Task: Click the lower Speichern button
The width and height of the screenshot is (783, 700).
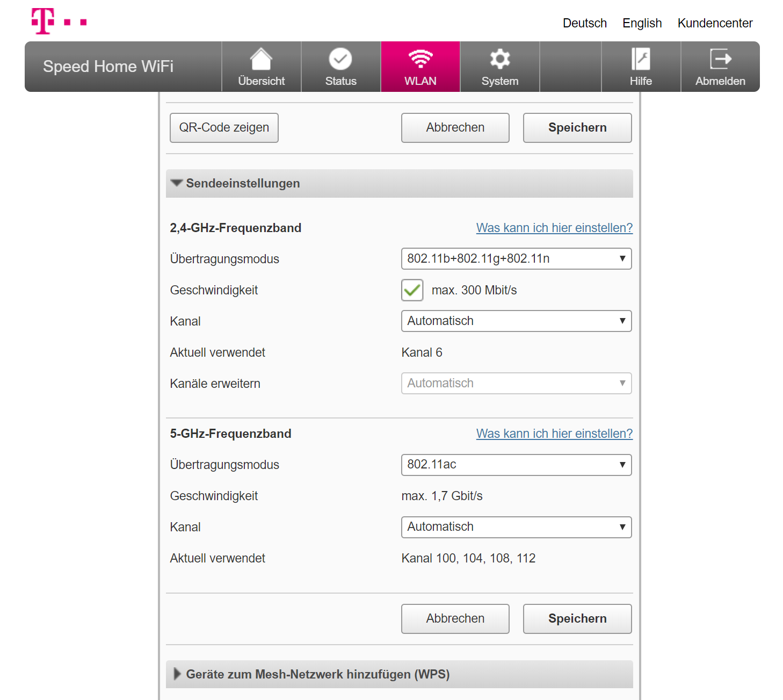Action: [x=577, y=619]
